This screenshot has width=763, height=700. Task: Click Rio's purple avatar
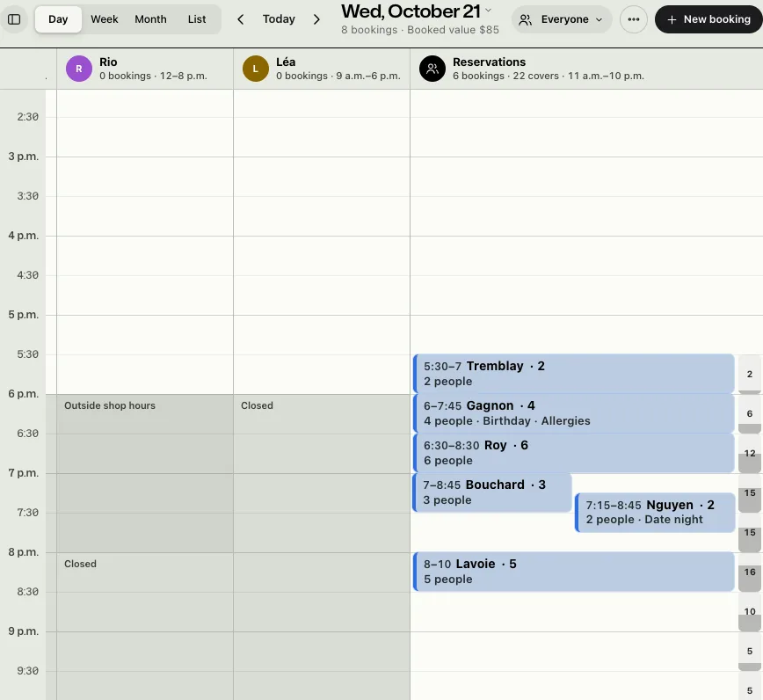pyautogui.click(x=79, y=69)
